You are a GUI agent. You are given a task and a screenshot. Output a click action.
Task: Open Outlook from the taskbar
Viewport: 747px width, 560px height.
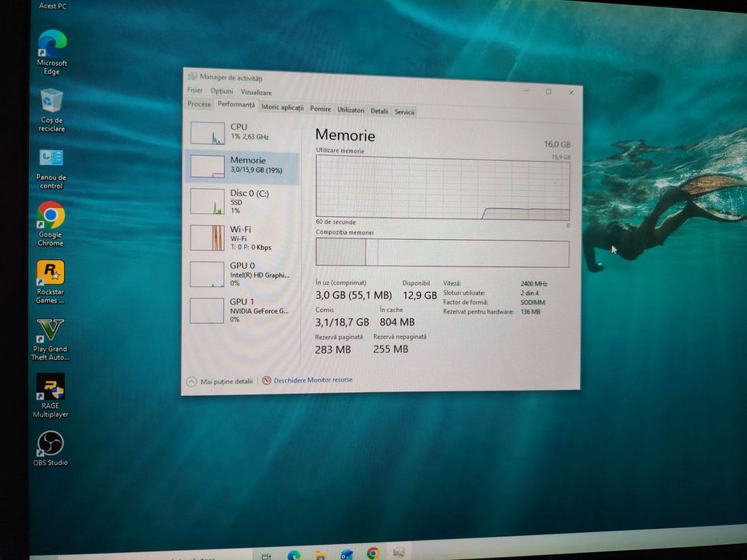click(347, 554)
